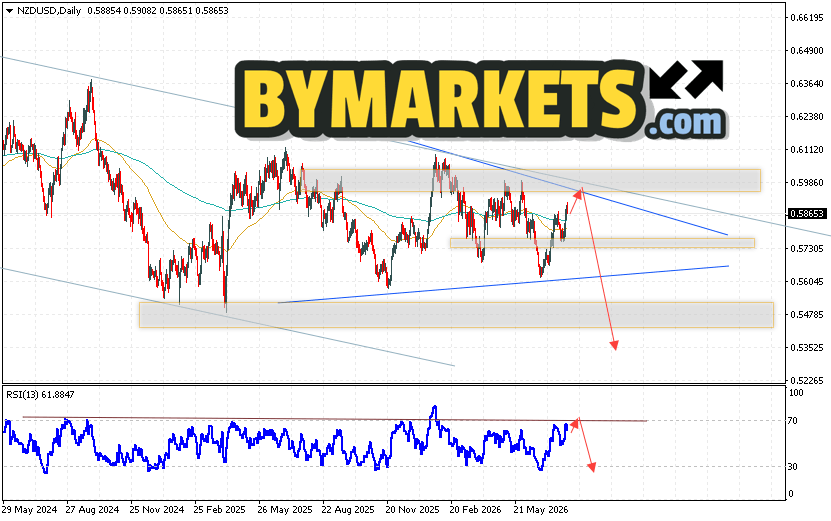This screenshot has height=521, width=831.
Task: Select the date label 25 Nov 2024
Action: tap(157, 510)
